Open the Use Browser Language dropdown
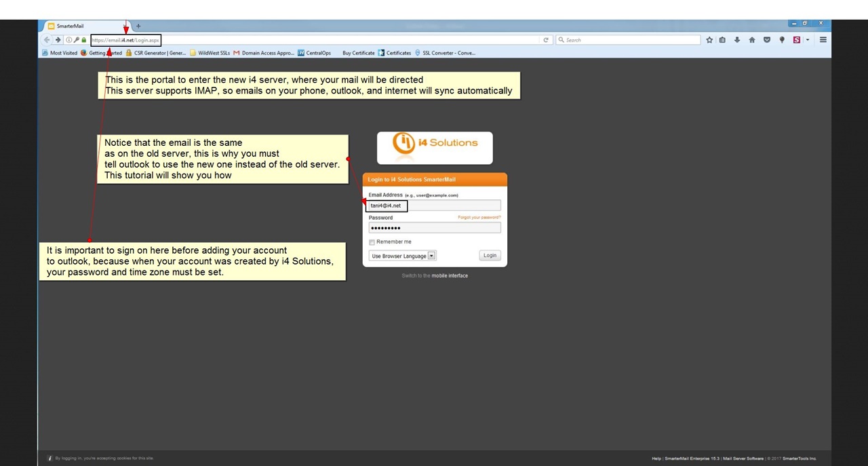 403,256
